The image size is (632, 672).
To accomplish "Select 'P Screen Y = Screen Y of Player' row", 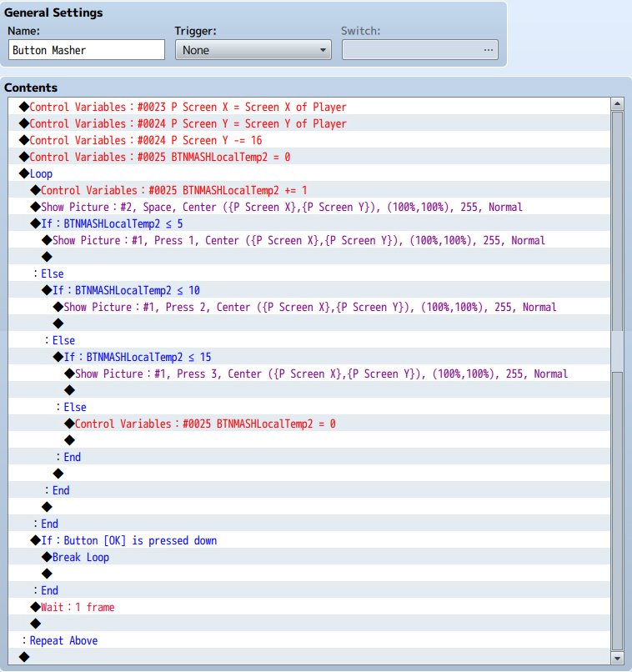I will (309, 123).
